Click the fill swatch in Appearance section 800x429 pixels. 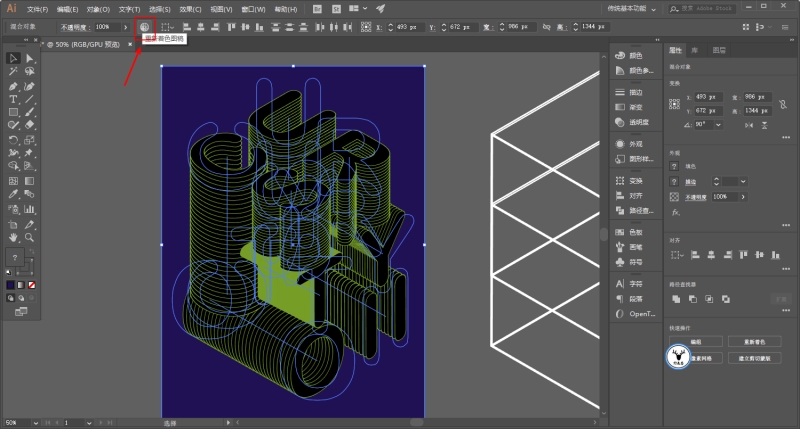(x=676, y=166)
